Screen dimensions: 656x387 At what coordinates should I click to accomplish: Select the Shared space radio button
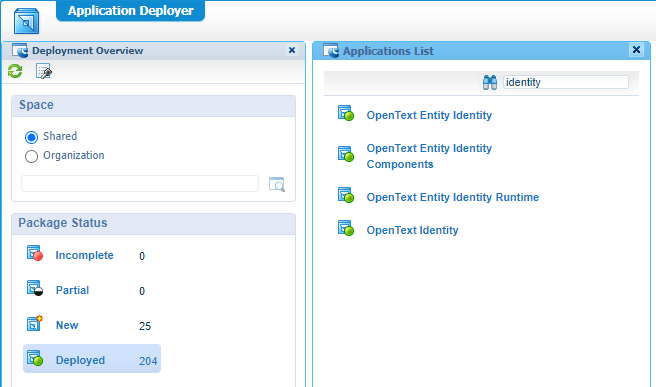pyautogui.click(x=31, y=137)
